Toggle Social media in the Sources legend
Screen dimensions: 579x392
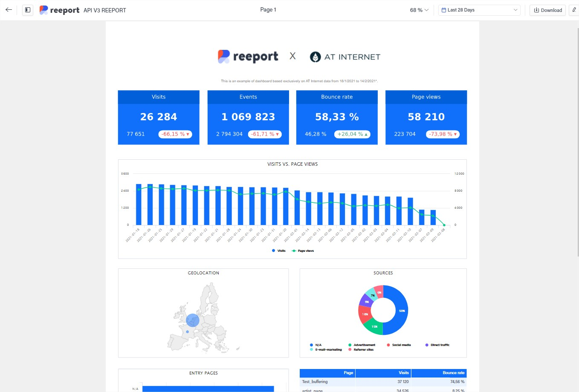pos(401,345)
